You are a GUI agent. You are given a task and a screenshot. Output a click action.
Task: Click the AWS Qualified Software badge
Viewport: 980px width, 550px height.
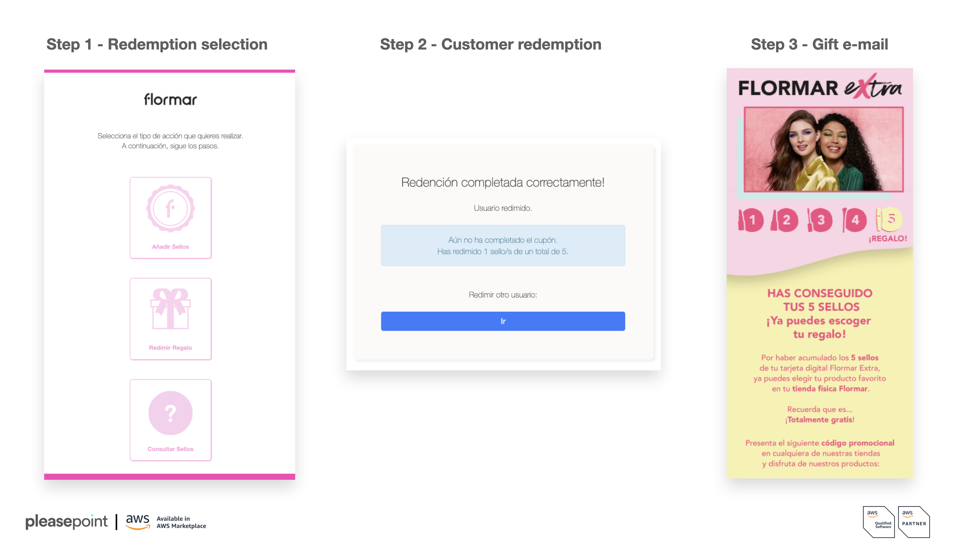click(x=879, y=522)
